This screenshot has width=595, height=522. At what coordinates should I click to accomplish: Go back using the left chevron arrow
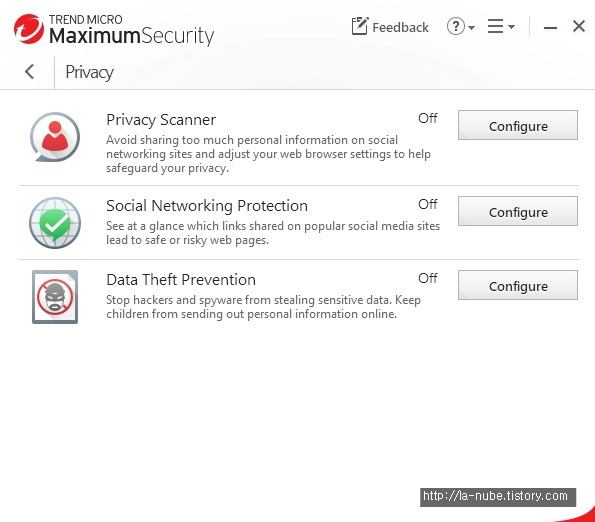point(30,71)
